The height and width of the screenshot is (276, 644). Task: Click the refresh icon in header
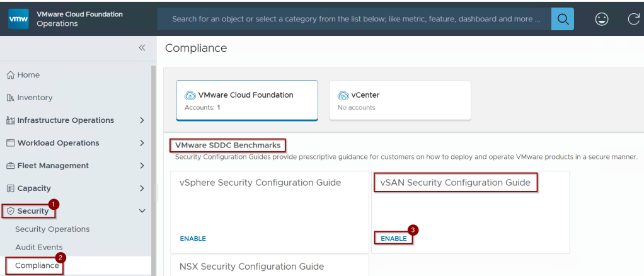(x=634, y=19)
